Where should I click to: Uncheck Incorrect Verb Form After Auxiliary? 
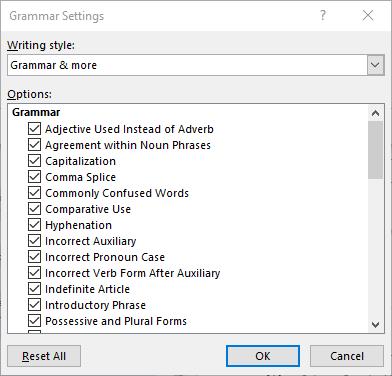(x=35, y=273)
